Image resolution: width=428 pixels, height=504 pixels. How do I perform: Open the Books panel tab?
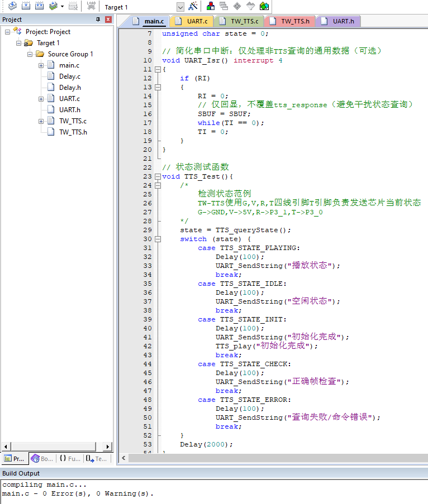pos(42,458)
